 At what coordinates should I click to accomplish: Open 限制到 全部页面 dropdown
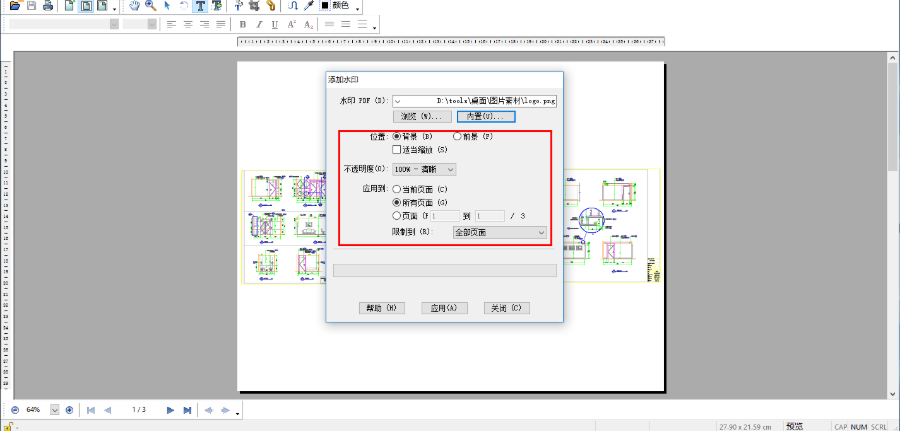[x=499, y=232]
